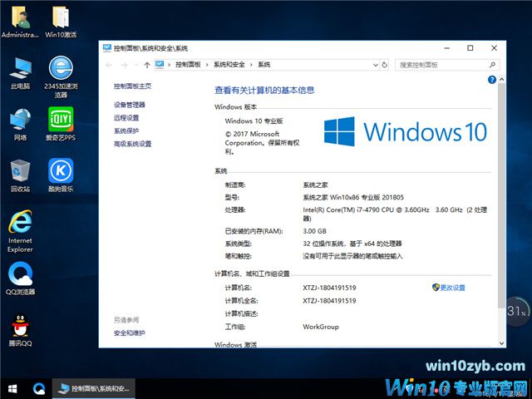Select the text Windows 10 专业版

click(254, 121)
